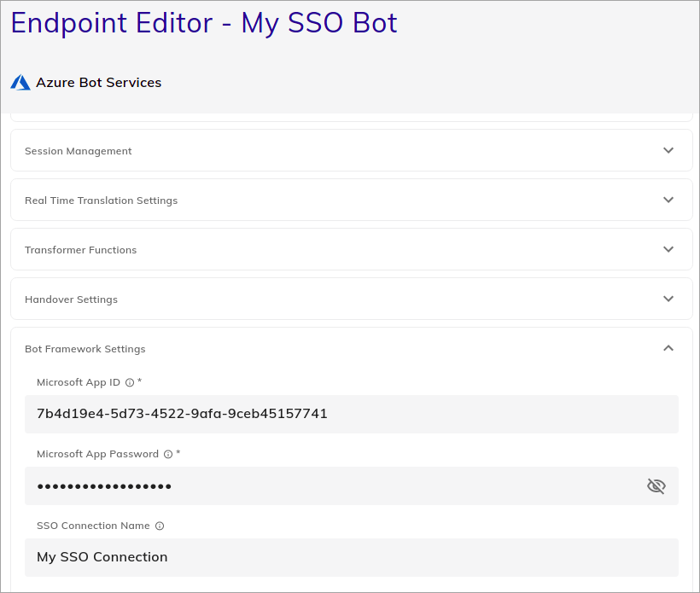The height and width of the screenshot is (593, 700).
Task: Click the Bot Framework Settings title
Action: pos(85,349)
